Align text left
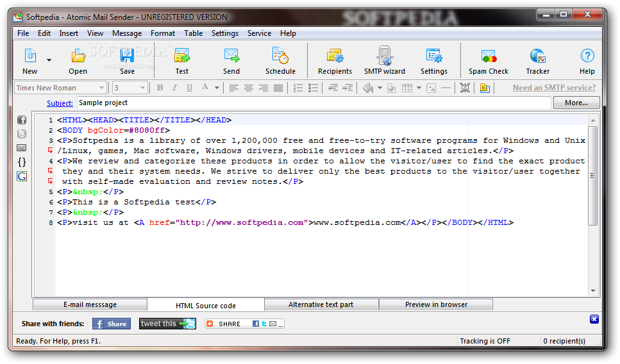 pos(233,88)
